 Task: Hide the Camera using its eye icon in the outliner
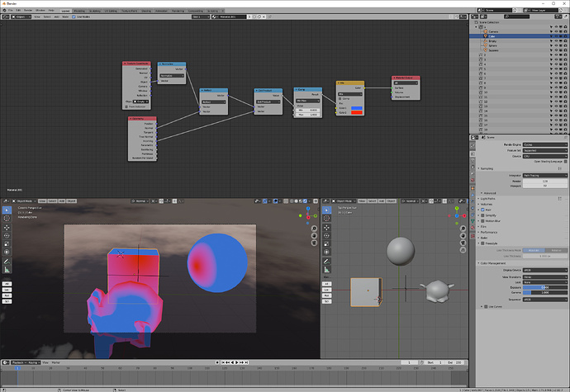(556, 31)
